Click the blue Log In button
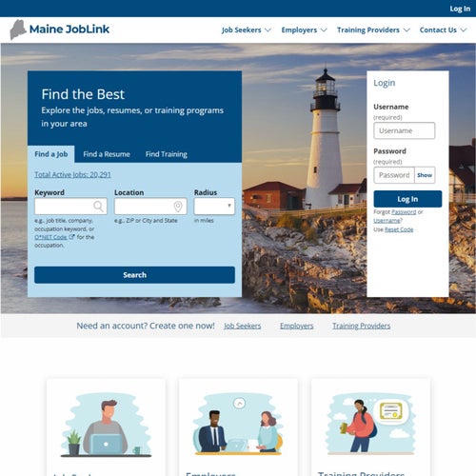This screenshot has height=476, width=476. click(407, 199)
